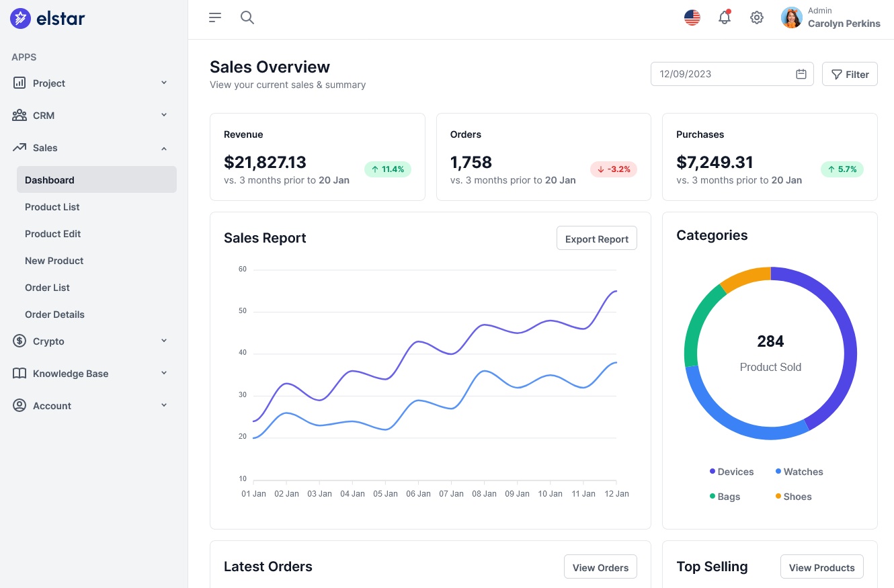
Task: Expand the Crypto menu chevron
Action: [164, 341]
